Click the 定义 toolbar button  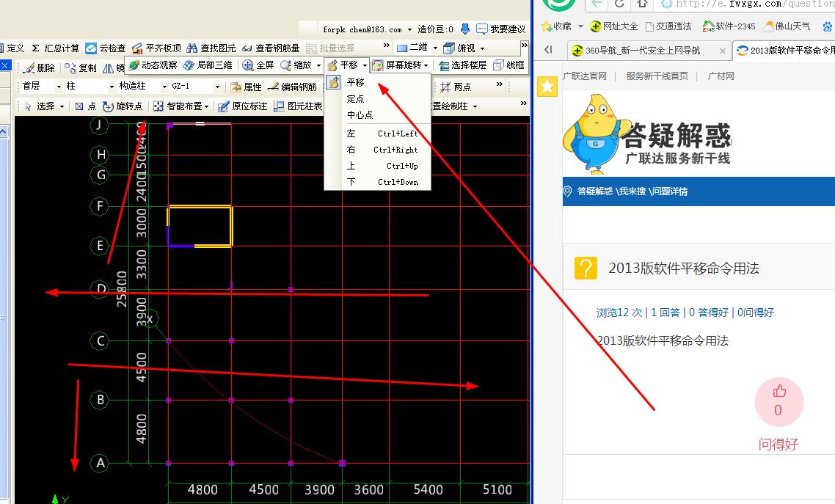click(12, 48)
